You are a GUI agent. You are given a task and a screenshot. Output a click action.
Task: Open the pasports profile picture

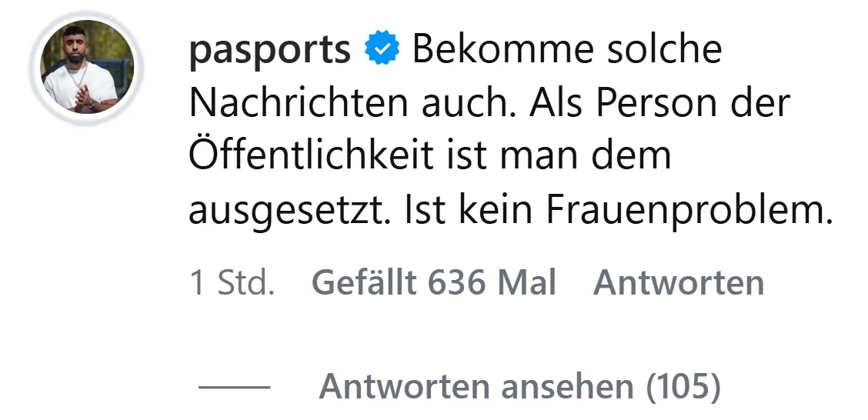(x=87, y=67)
